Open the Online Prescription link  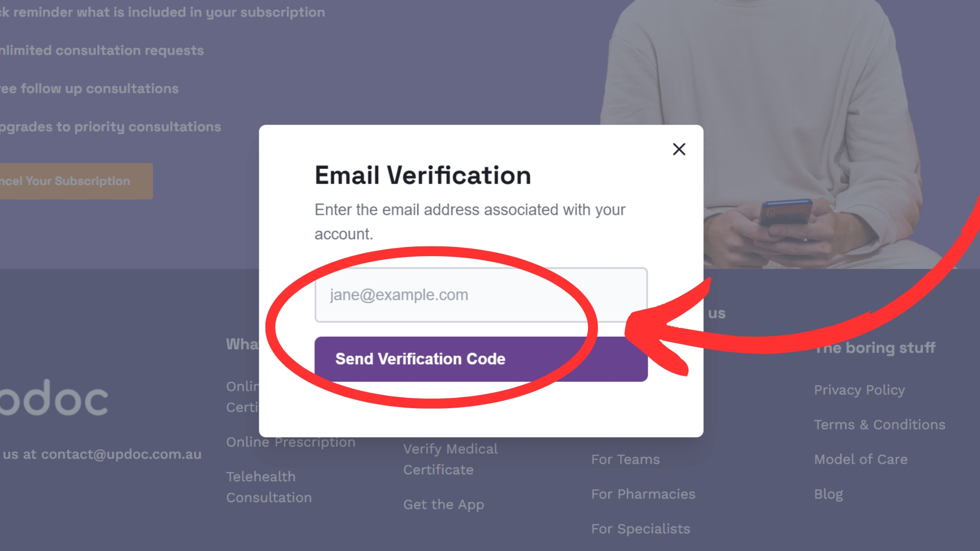coord(291,442)
